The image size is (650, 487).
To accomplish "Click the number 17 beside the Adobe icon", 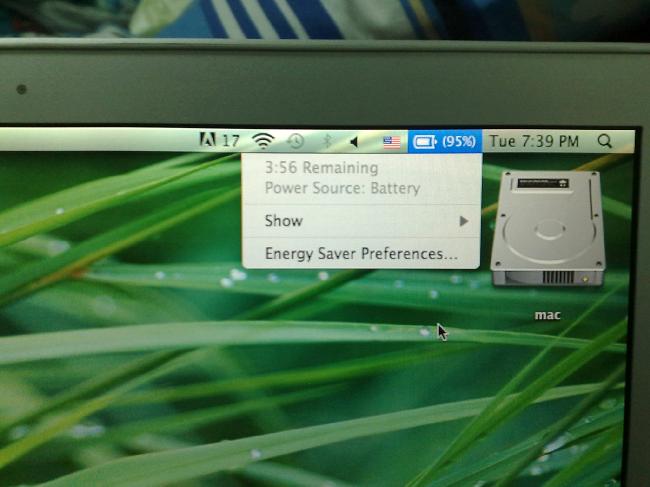I will click(230, 141).
